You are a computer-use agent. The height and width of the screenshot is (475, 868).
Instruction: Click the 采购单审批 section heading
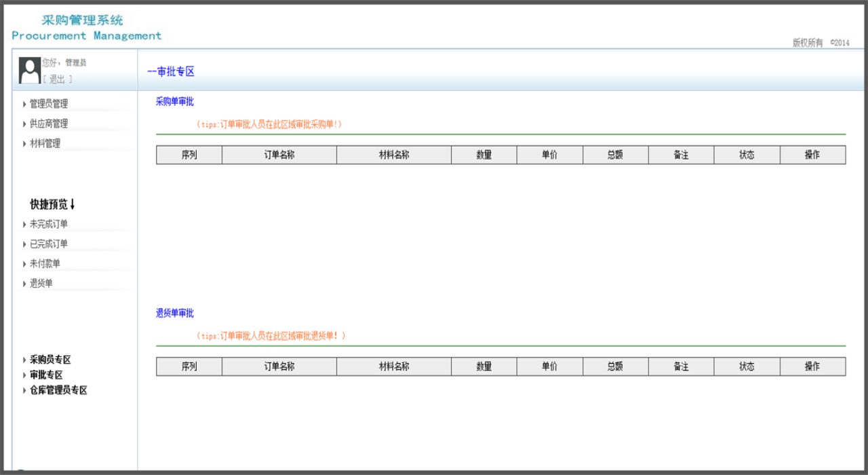click(x=175, y=102)
